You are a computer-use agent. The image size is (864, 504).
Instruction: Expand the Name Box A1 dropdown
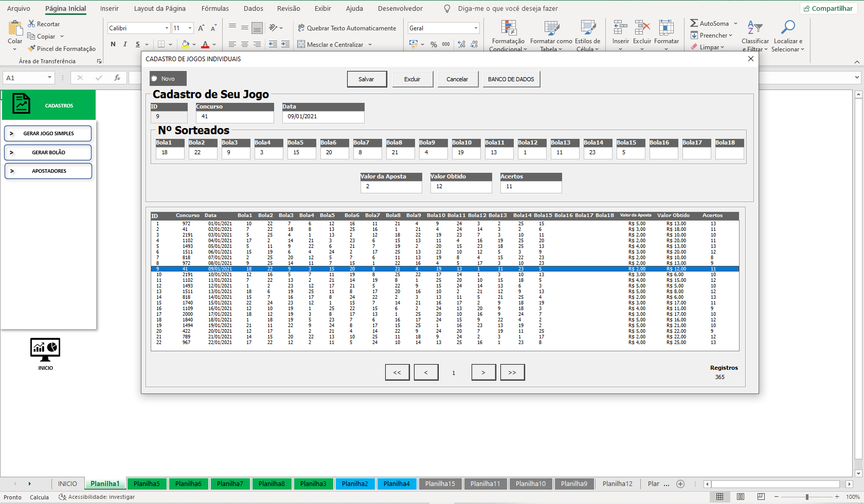click(x=50, y=78)
